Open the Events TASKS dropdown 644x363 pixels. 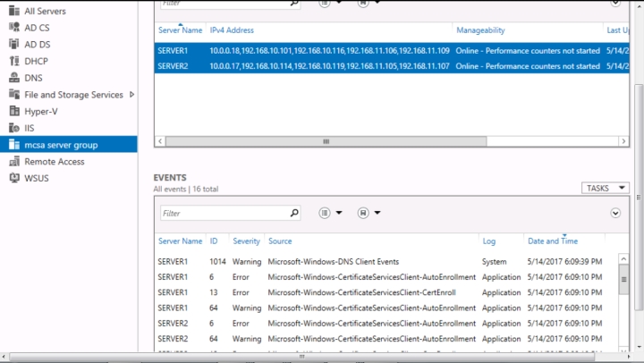click(605, 188)
